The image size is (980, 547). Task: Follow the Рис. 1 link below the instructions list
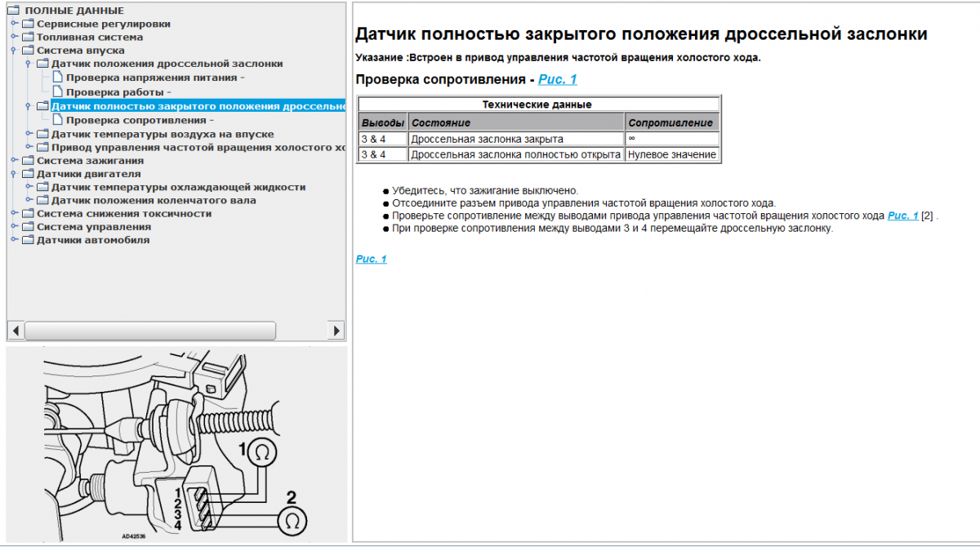[371, 259]
